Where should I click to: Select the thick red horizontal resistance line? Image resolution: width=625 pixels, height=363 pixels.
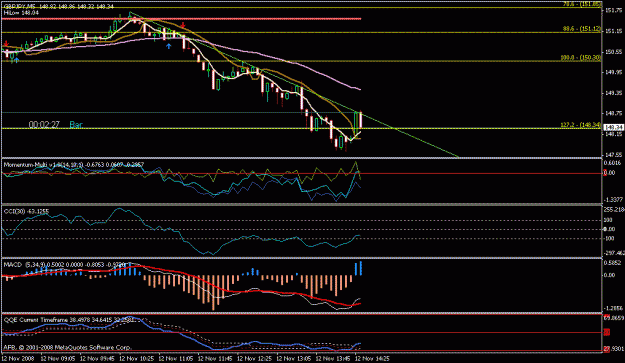click(181, 19)
